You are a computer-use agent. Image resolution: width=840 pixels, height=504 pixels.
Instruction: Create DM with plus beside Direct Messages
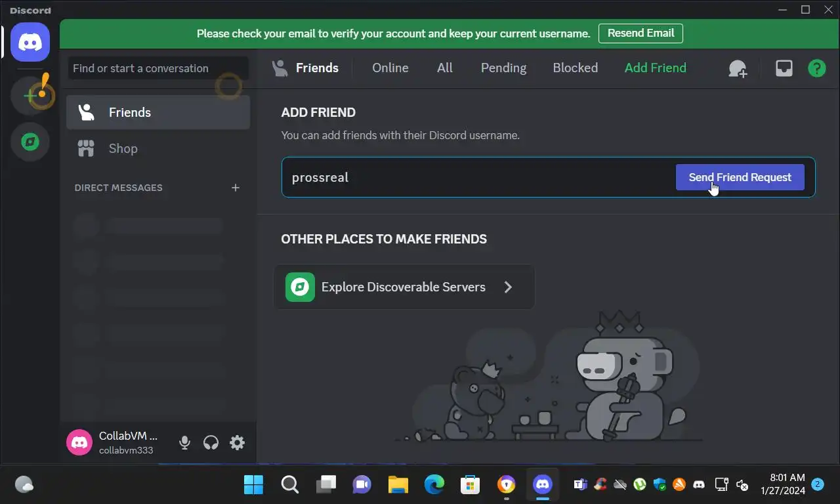(x=236, y=188)
